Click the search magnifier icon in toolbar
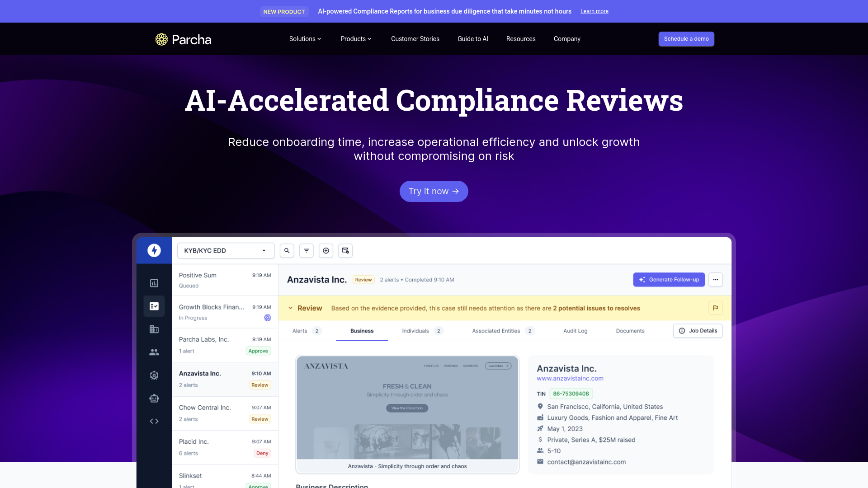Image resolution: width=868 pixels, height=488 pixels. tap(287, 251)
